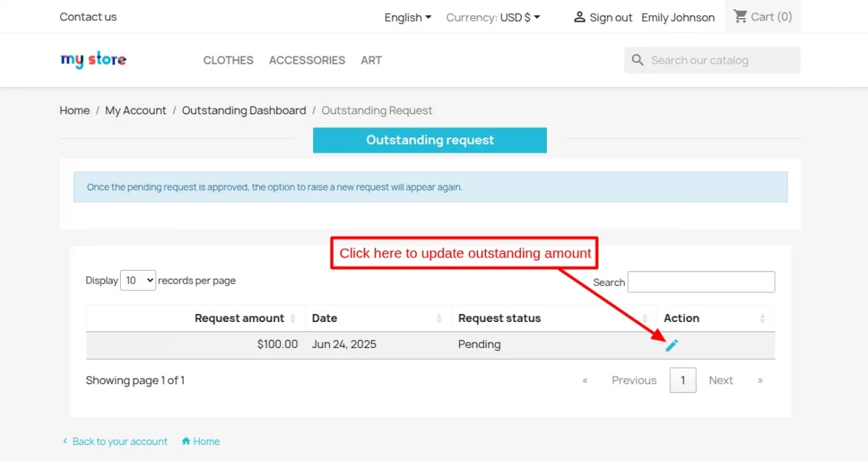Click the magnifier icon in the catalog search

[x=637, y=60]
